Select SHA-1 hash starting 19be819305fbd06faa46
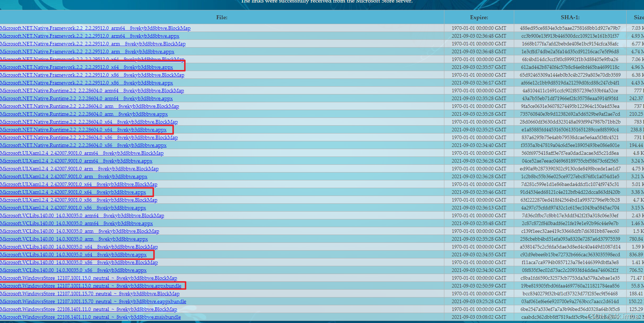 [570, 286]
